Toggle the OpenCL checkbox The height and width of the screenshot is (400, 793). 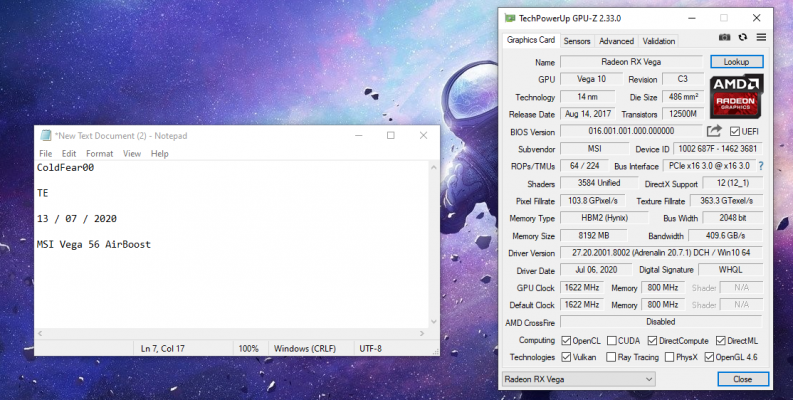point(566,341)
